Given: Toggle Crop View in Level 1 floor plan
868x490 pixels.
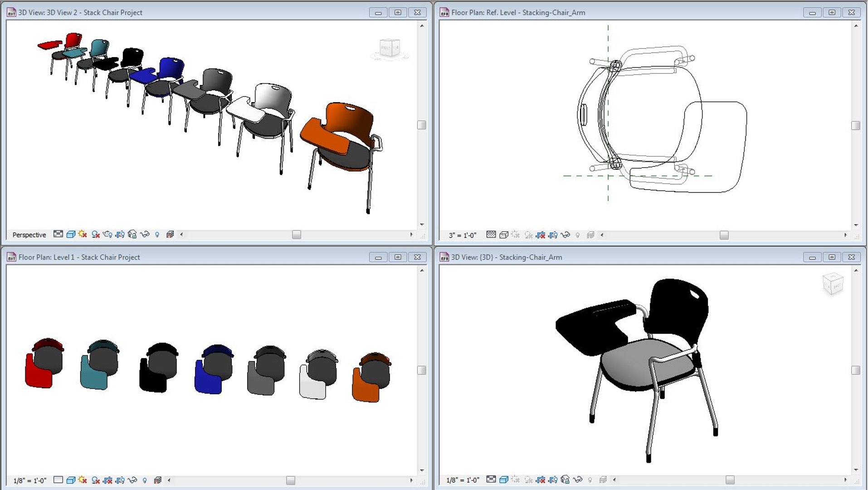Looking at the screenshot, I should 107,480.
